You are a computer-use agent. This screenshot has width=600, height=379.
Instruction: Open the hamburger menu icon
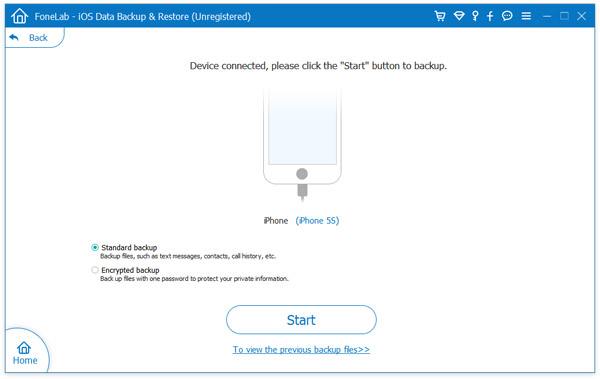pyautogui.click(x=526, y=16)
